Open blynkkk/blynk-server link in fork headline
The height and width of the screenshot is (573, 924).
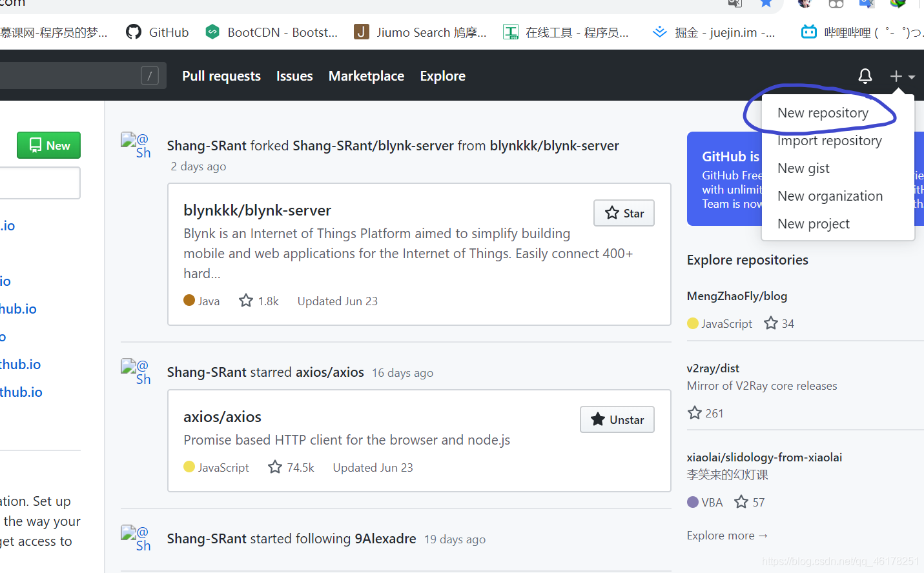pos(554,146)
